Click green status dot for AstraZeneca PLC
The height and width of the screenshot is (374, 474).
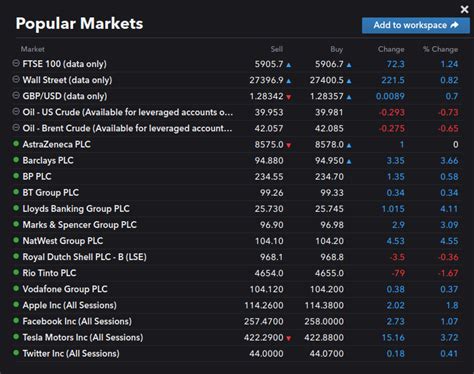click(x=16, y=144)
